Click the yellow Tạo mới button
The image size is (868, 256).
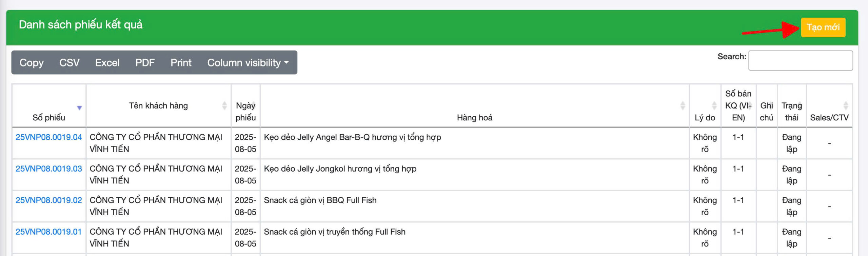click(823, 27)
